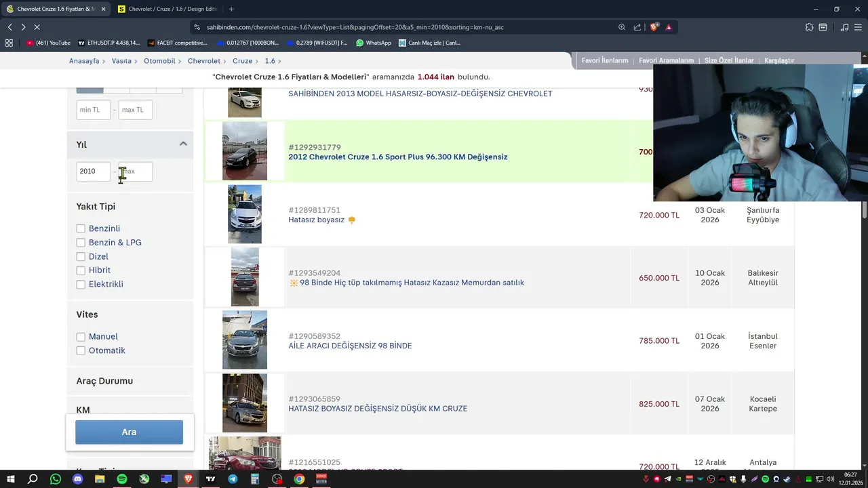Go to the Vasıta breadcrumb
The width and height of the screenshot is (868, 488).
[x=121, y=61]
